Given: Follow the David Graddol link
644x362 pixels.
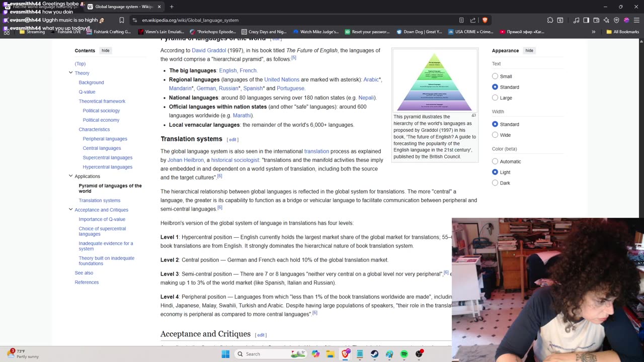Looking at the screenshot, I should click(x=209, y=50).
